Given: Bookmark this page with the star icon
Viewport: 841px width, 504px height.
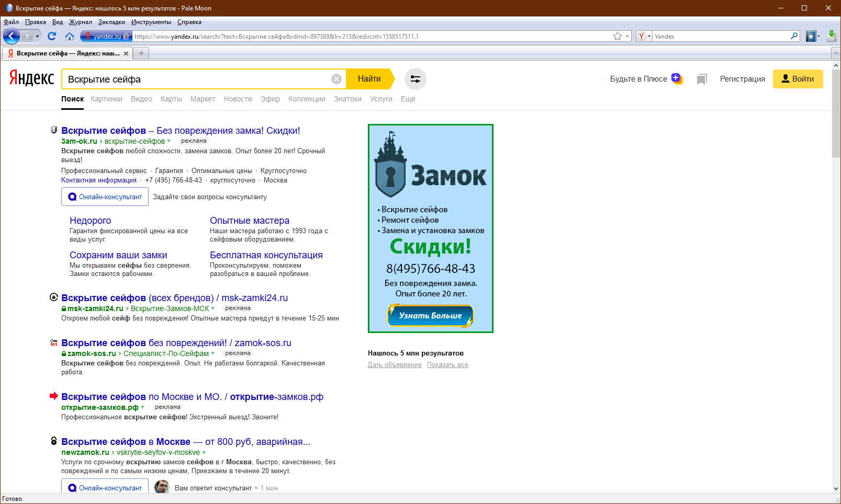Looking at the screenshot, I should click(618, 36).
